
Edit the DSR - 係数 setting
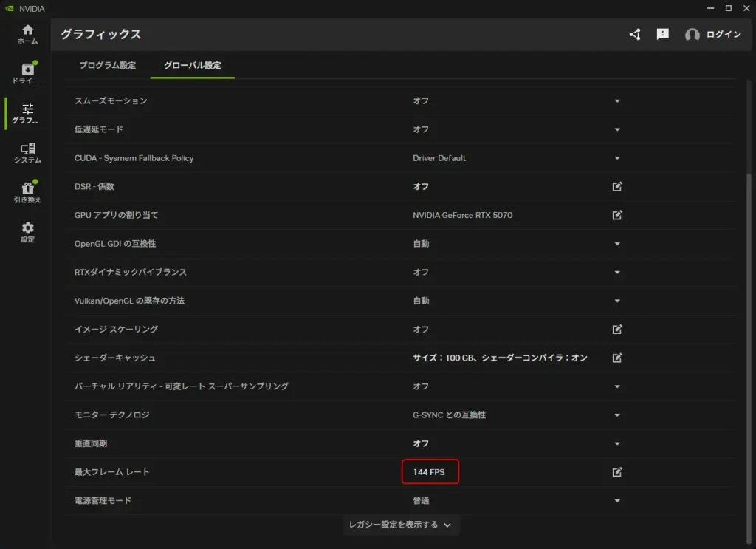tap(617, 186)
